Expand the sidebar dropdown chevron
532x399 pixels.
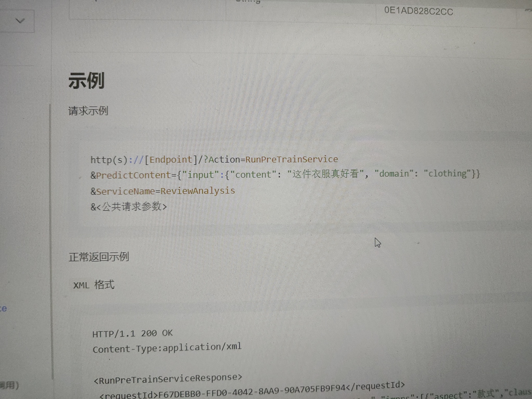pyautogui.click(x=20, y=21)
